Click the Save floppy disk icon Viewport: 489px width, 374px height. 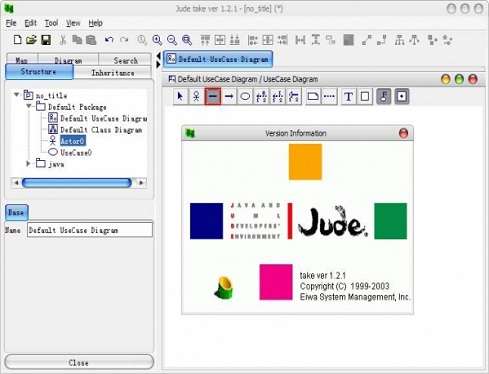(46, 40)
